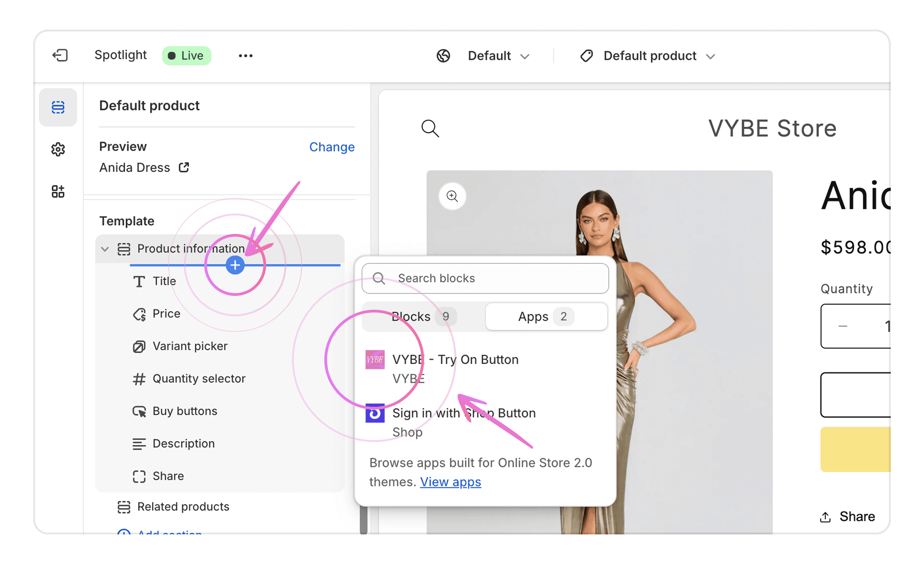This screenshot has width=924, height=564.
Task: Click the zoom-in icon on product image
Action: pos(452,196)
